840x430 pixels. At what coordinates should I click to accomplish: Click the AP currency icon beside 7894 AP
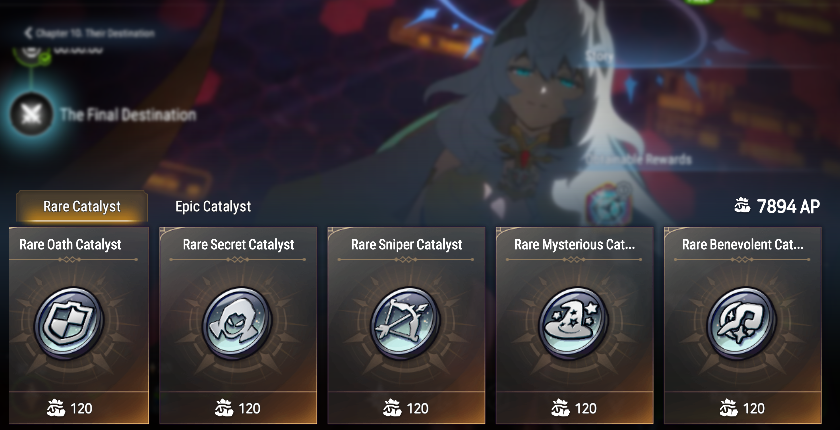742,206
